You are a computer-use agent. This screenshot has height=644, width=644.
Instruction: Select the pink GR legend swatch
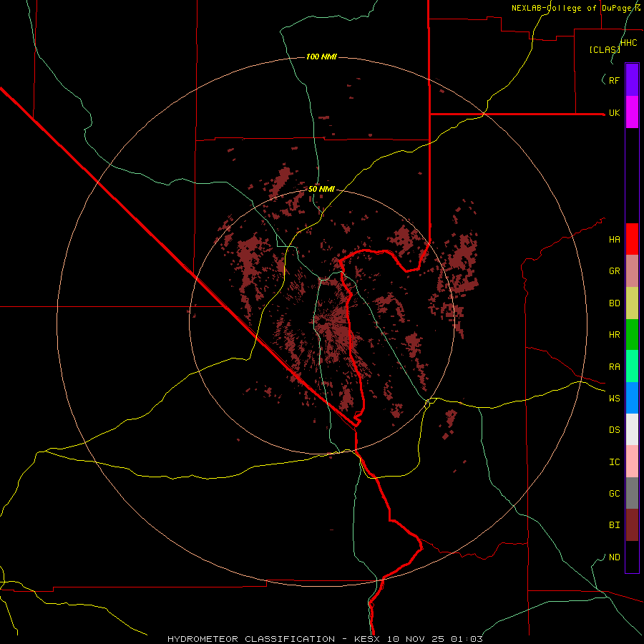pyautogui.click(x=632, y=271)
